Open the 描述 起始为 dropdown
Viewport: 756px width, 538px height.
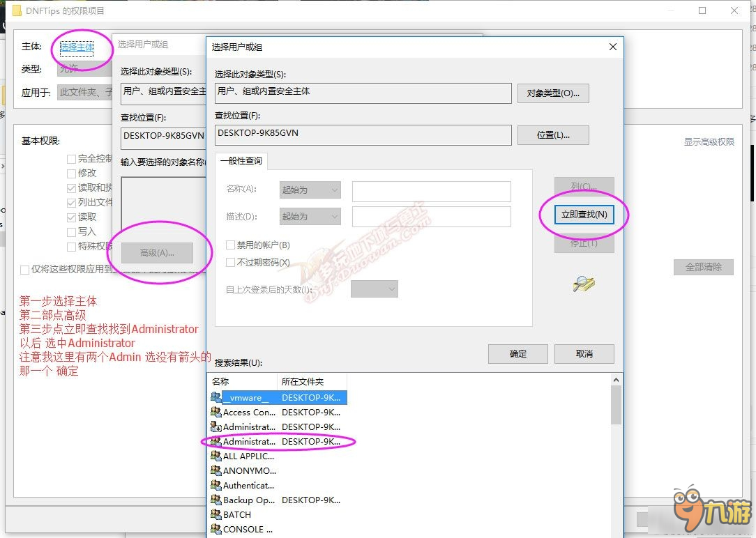[310, 216]
